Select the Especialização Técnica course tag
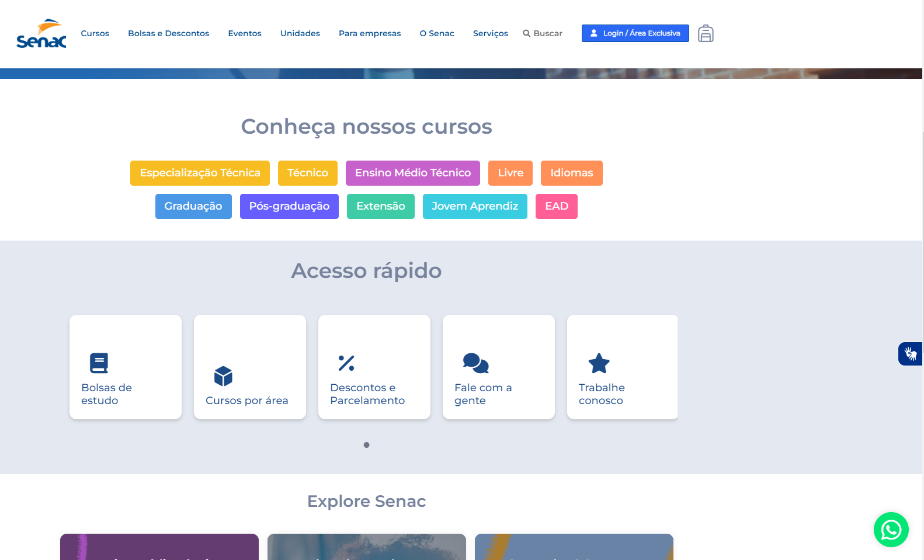This screenshot has width=924, height=560. (x=200, y=173)
